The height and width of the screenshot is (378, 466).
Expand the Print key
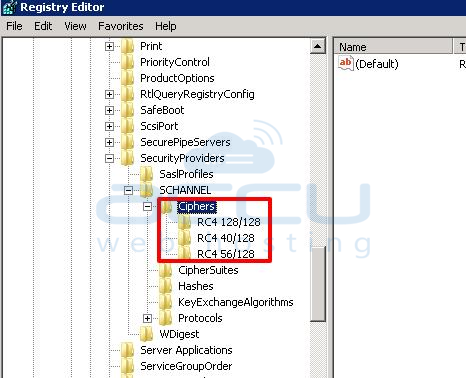[x=109, y=46]
